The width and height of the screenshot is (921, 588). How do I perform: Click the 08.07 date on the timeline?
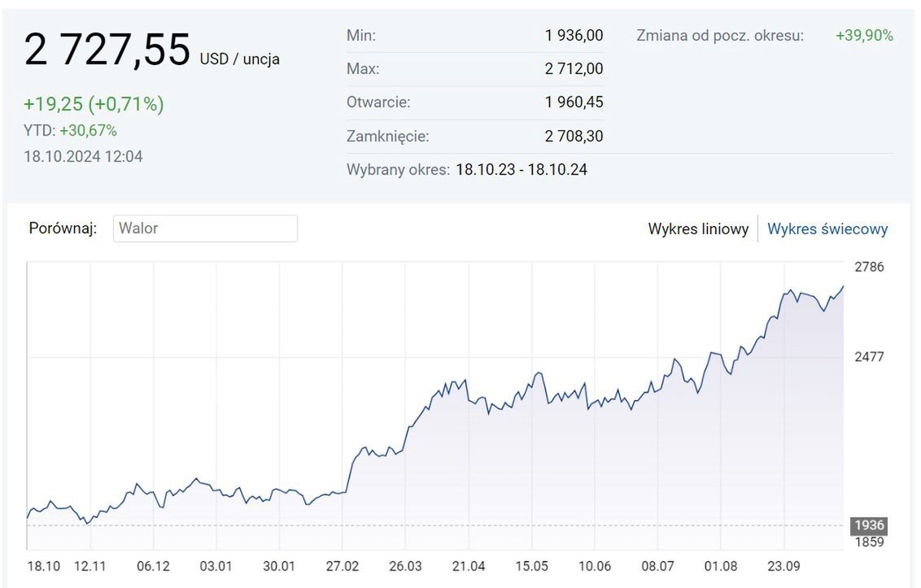tap(657, 566)
